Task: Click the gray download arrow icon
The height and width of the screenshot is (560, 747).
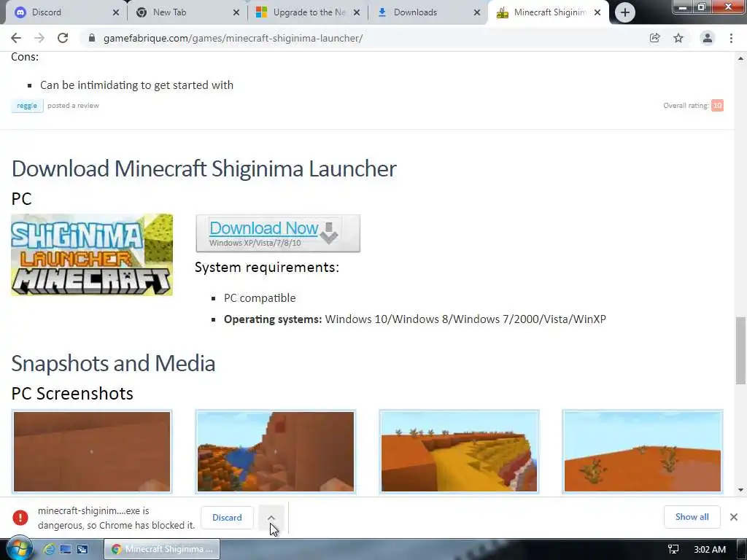Action: [329, 233]
